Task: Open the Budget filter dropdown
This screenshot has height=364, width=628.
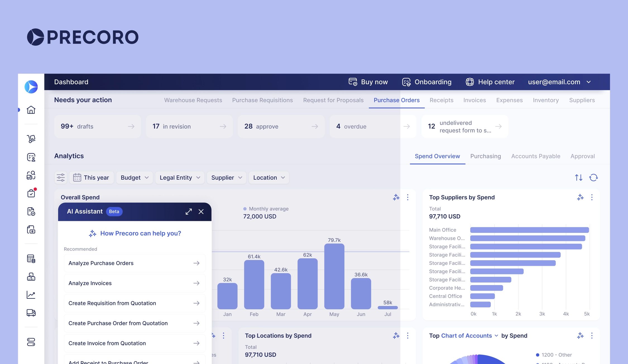Action: (x=135, y=178)
